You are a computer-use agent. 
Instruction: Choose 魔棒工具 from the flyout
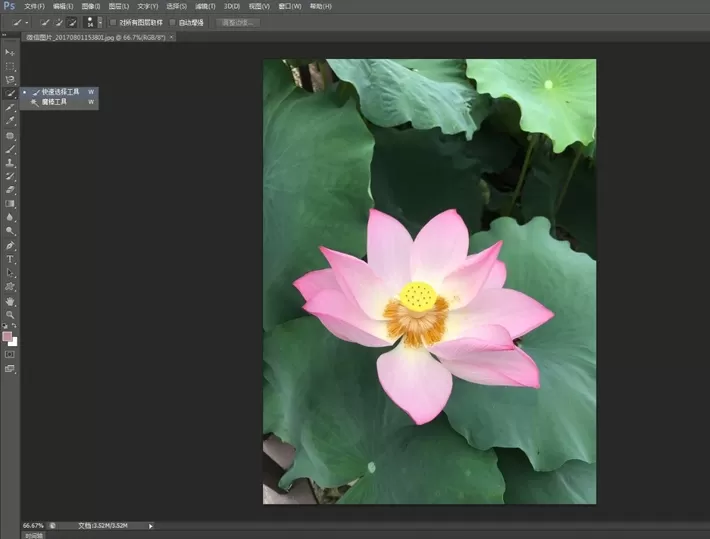click(x=59, y=102)
